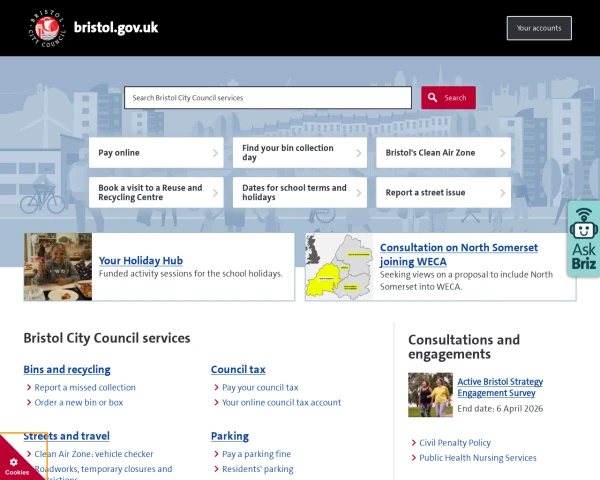The height and width of the screenshot is (480, 600).
Task: Click the 'End date: 6 April 2026' text
Action: 500,409
